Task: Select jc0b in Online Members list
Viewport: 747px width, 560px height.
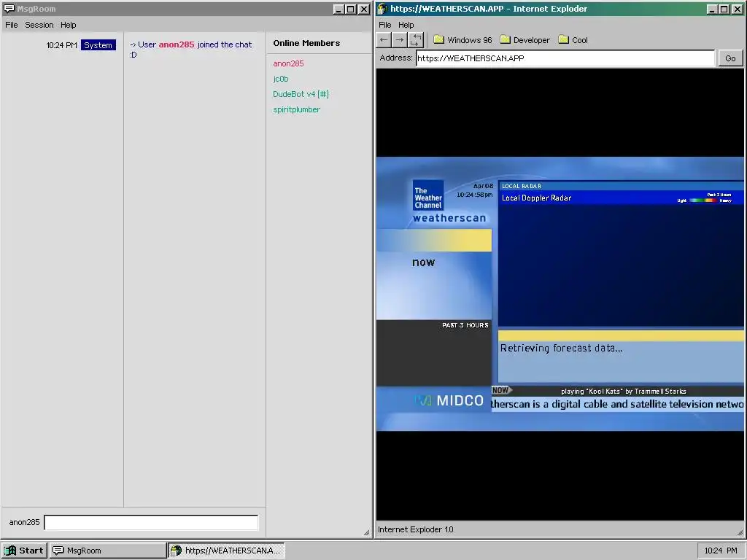Action: click(x=281, y=79)
